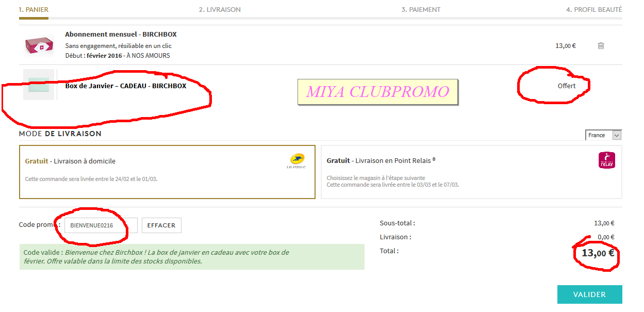Click the Mondial Relay icon
This screenshot has width=644, height=312.
(606, 160)
